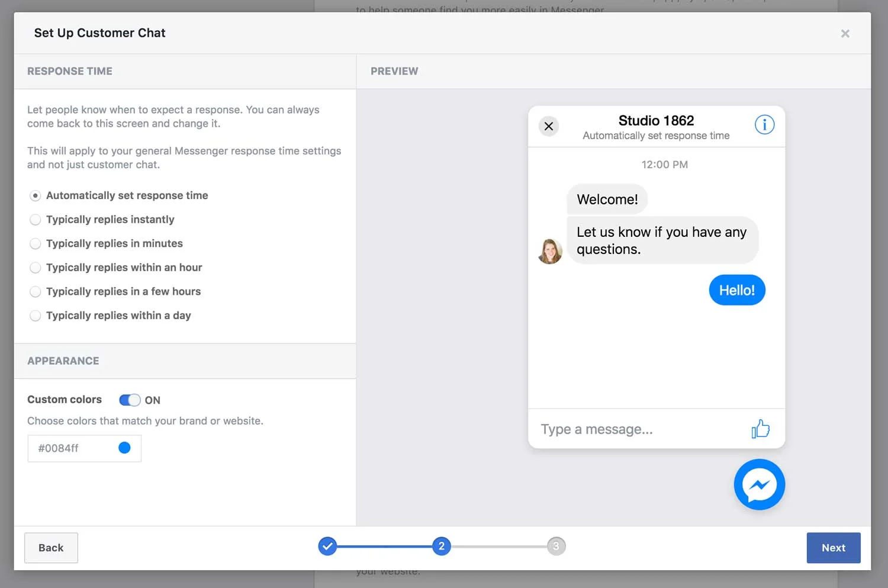Select Typically replies instantly
Screen dimensions: 888x588
tap(36, 220)
